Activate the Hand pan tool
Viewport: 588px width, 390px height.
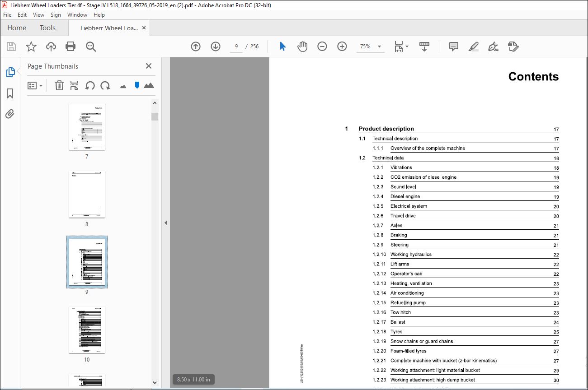(302, 46)
